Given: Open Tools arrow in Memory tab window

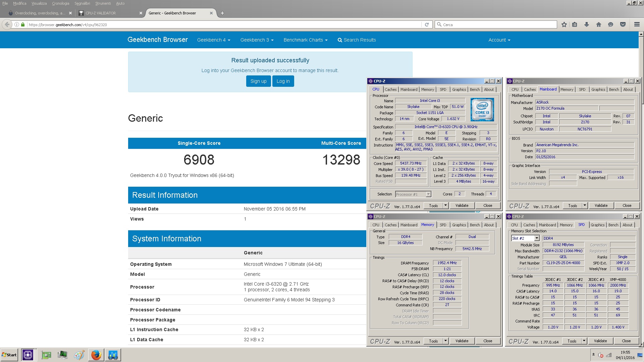Looking at the screenshot, I should pos(446,341).
